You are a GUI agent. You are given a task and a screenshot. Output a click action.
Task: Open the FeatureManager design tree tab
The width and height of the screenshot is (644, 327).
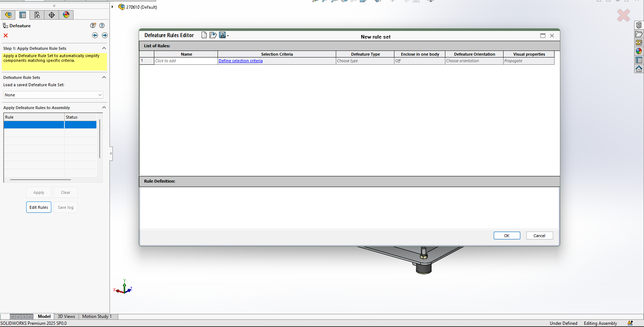(x=8, y=15)
